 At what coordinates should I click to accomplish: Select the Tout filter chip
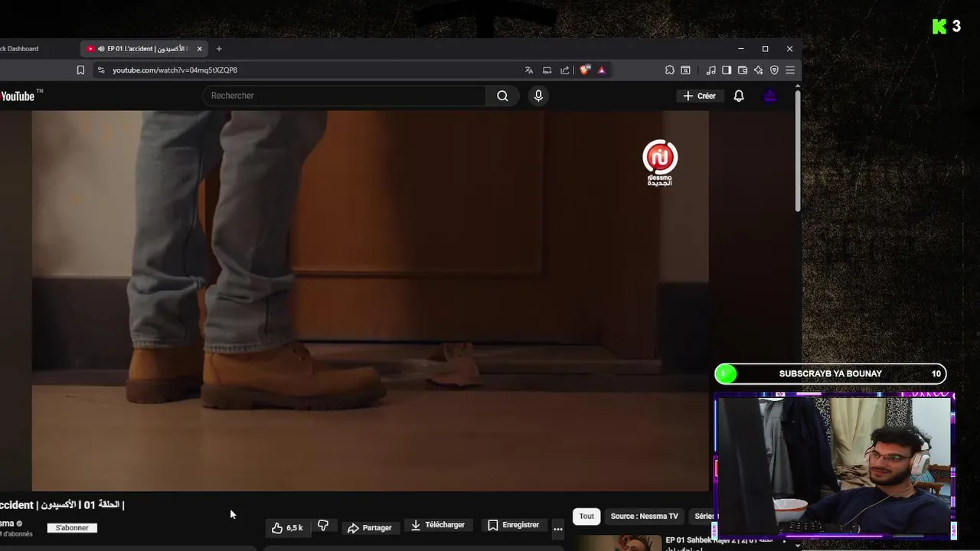point(586,516)
